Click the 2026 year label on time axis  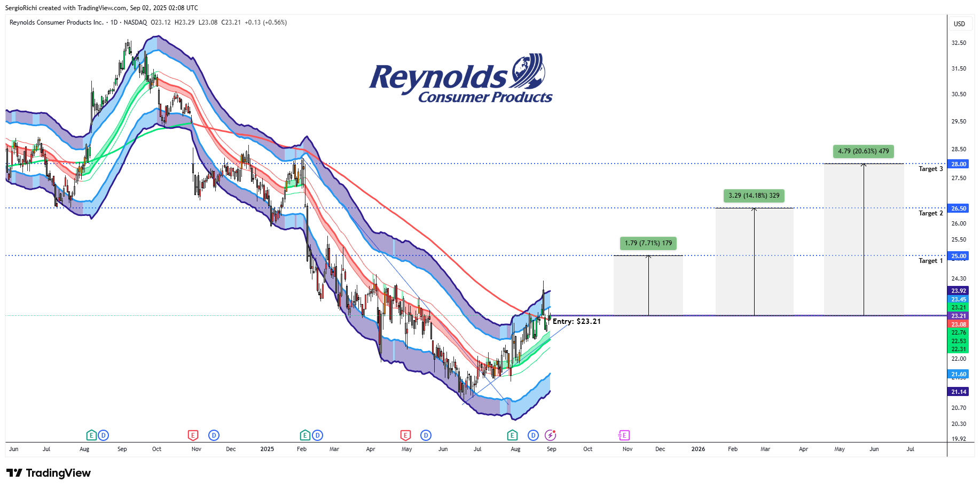point(698,449)
